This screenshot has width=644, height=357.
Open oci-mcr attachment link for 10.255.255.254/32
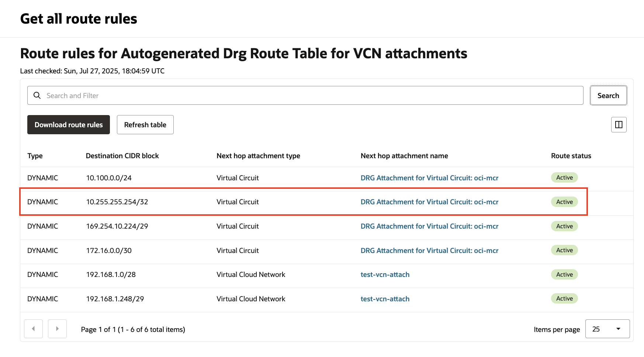429,202
